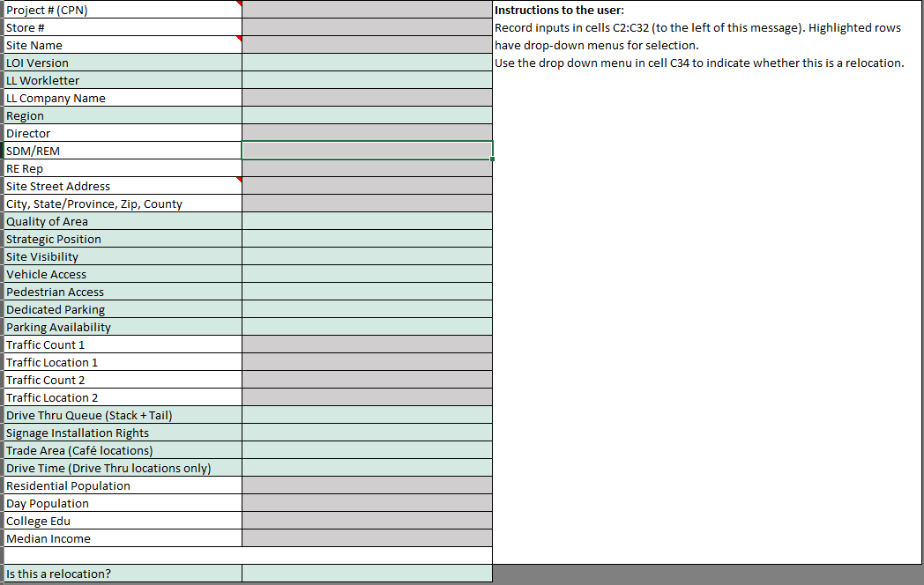Select the Traffic Location 2 input cell

367,397
